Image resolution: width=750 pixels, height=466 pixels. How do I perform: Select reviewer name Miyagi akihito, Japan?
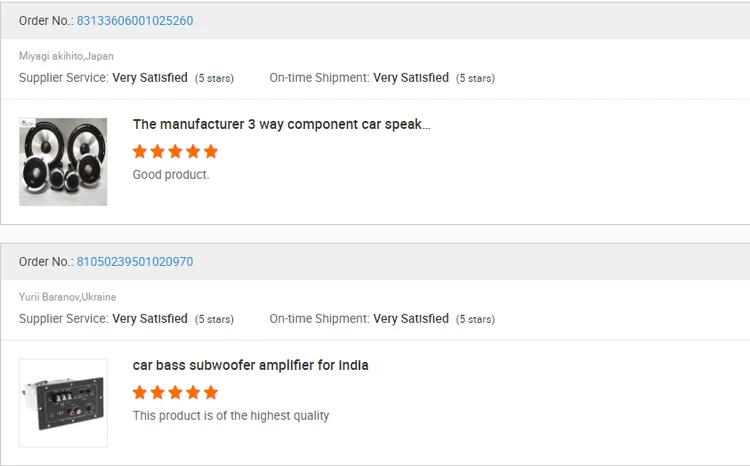click(x=66, y=56)
